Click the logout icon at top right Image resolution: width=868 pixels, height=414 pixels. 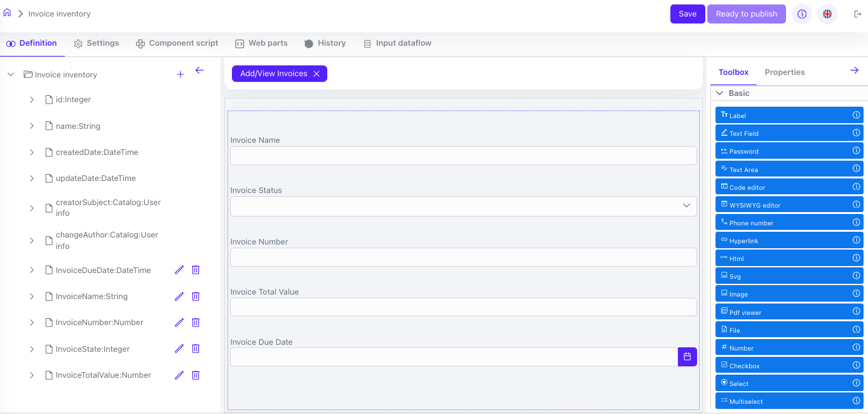coord(857,14)
